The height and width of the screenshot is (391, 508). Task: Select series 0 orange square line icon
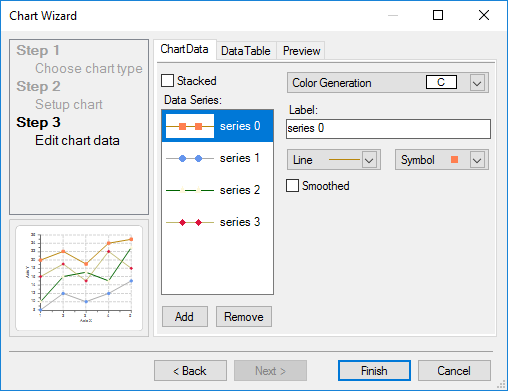(x=190, y=126)
